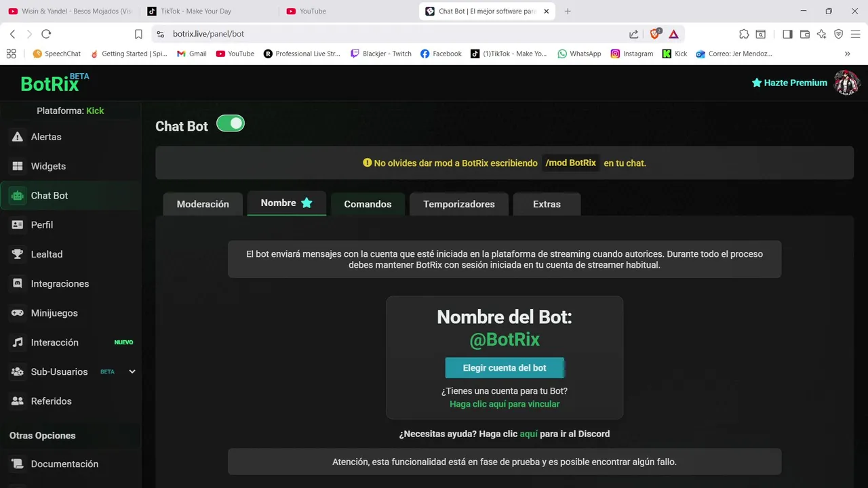868x488 pixels.
Task: Open Integraciones in the sidebar
Action: tap(60, 283)
